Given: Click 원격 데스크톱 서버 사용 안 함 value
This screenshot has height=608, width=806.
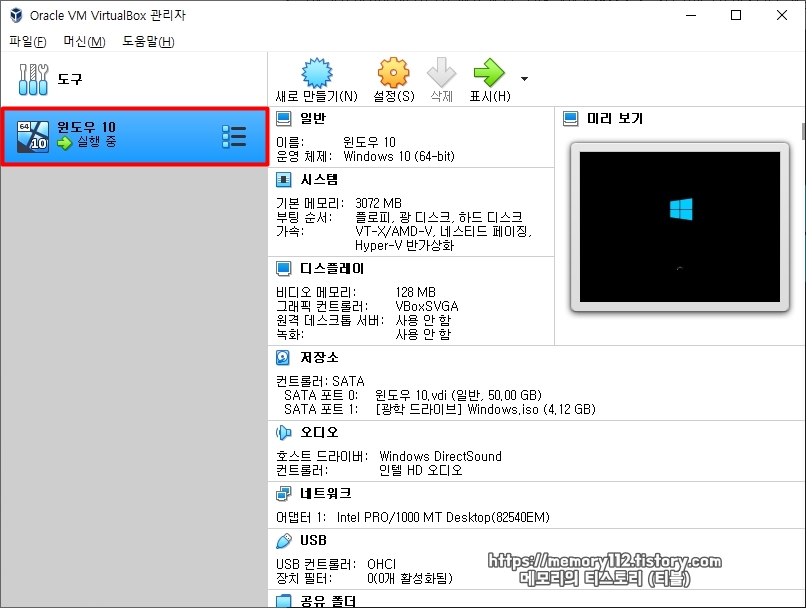Looking at the screenshot, I should click(x=423, y=320).
